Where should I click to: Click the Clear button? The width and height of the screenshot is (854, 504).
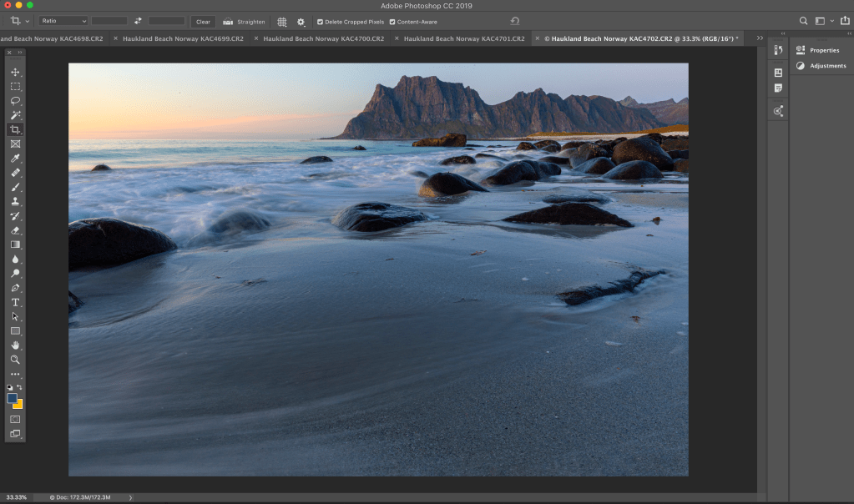(203, 22)
